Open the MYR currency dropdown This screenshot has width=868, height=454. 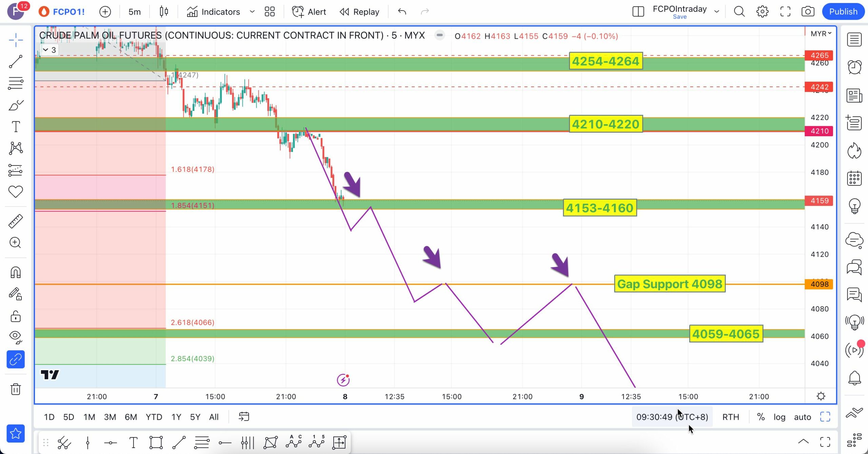[x=821, y=34]
